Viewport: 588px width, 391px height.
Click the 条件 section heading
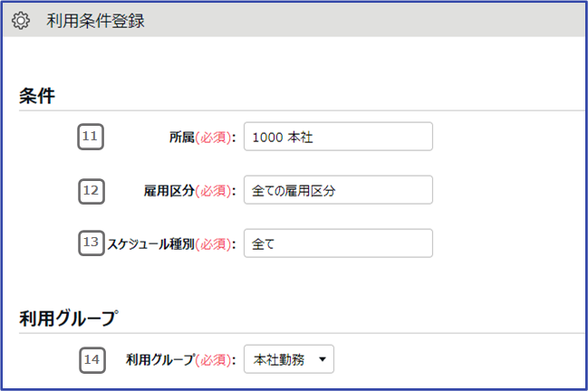[37, 96]
